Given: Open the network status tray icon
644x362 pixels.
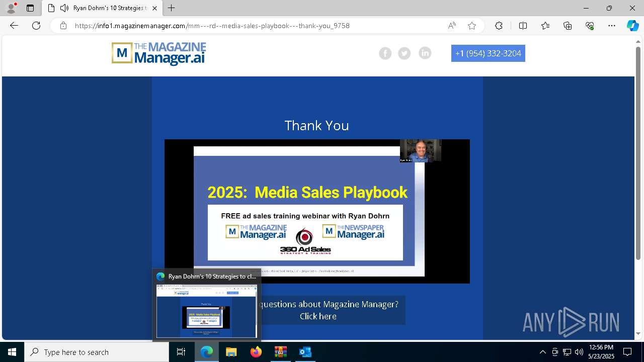Looking at the screenshot, I should click(x=567, y=352).
